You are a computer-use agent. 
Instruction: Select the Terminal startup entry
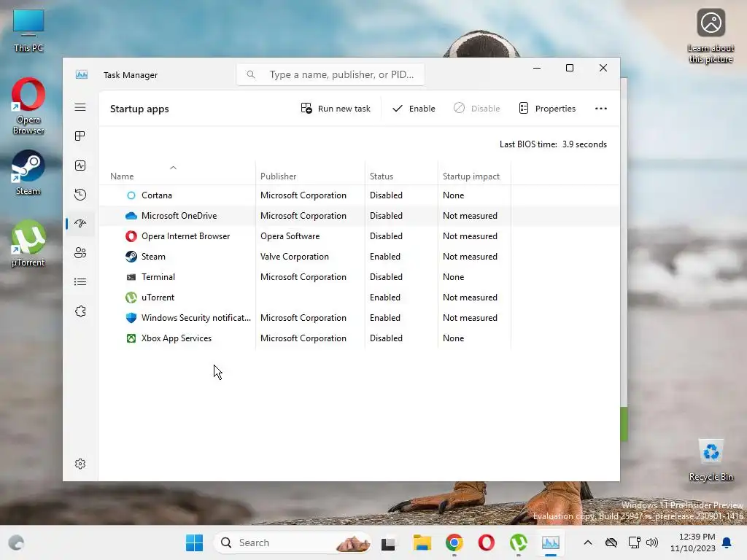coord(359,277)
